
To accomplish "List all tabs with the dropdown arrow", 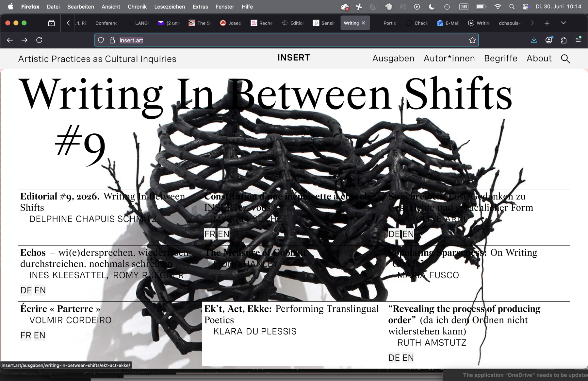I will [x=563, y=23].
